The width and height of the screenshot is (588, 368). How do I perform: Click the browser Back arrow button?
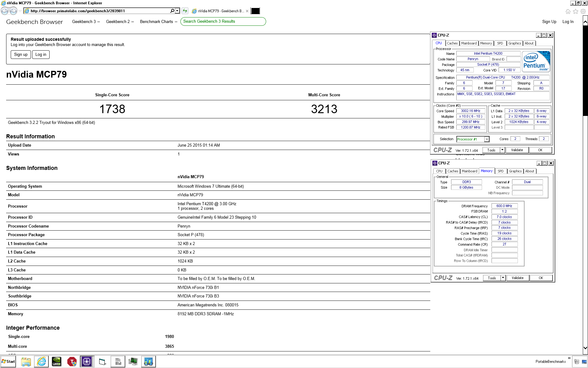click(x=5, y=11)
